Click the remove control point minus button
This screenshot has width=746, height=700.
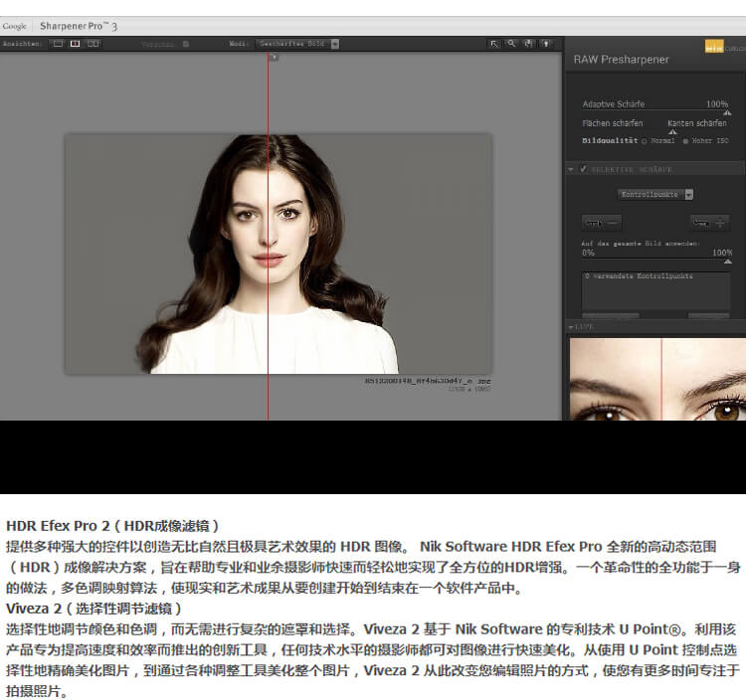pyautogui.click(x=602, y=222)
